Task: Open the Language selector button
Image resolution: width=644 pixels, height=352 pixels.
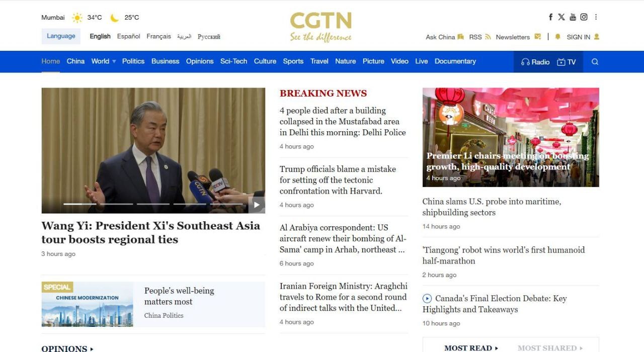Action: [61, 36]
